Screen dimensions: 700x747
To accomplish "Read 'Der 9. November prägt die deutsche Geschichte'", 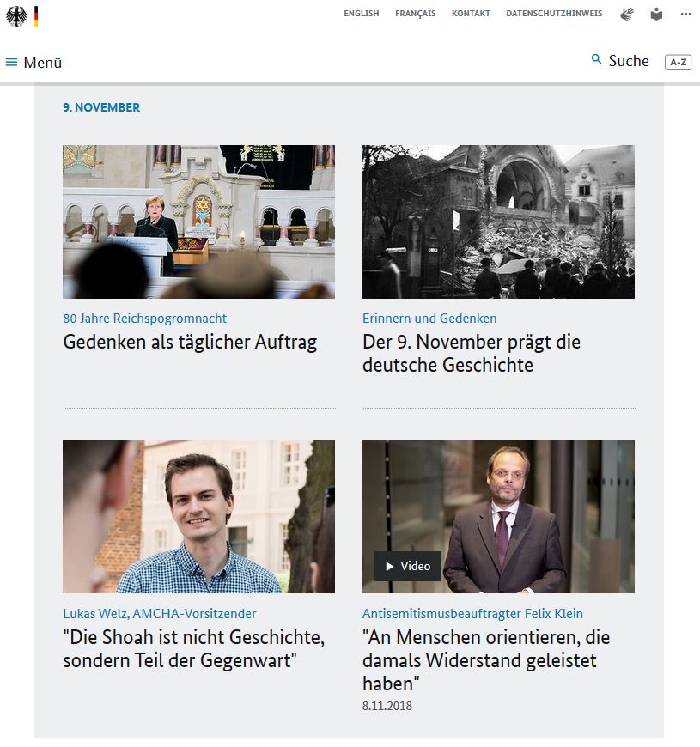I will click(472, 353).
